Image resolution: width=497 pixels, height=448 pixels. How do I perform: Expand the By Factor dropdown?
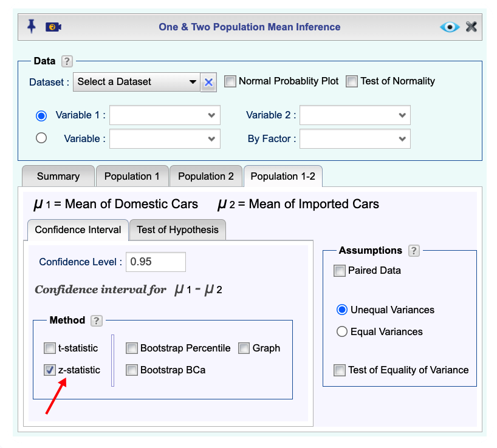click(355, 138)
